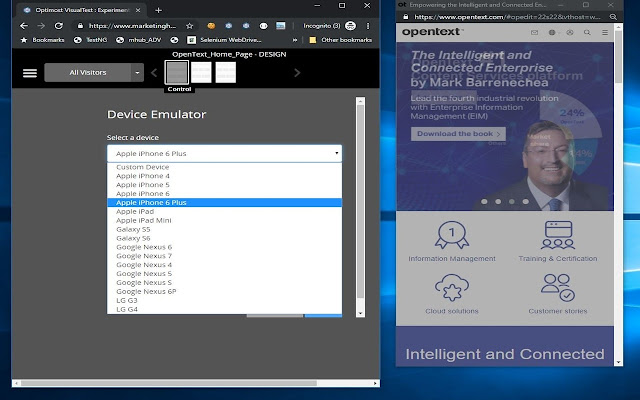
Task: Collapse the Select a device combo box
Action: click(224, 153)
